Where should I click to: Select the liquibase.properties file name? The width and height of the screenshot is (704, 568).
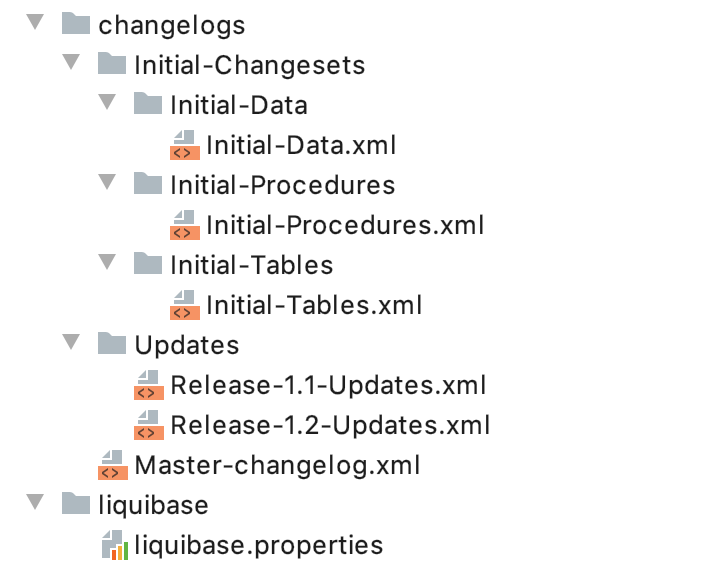(x=259, y=546)
